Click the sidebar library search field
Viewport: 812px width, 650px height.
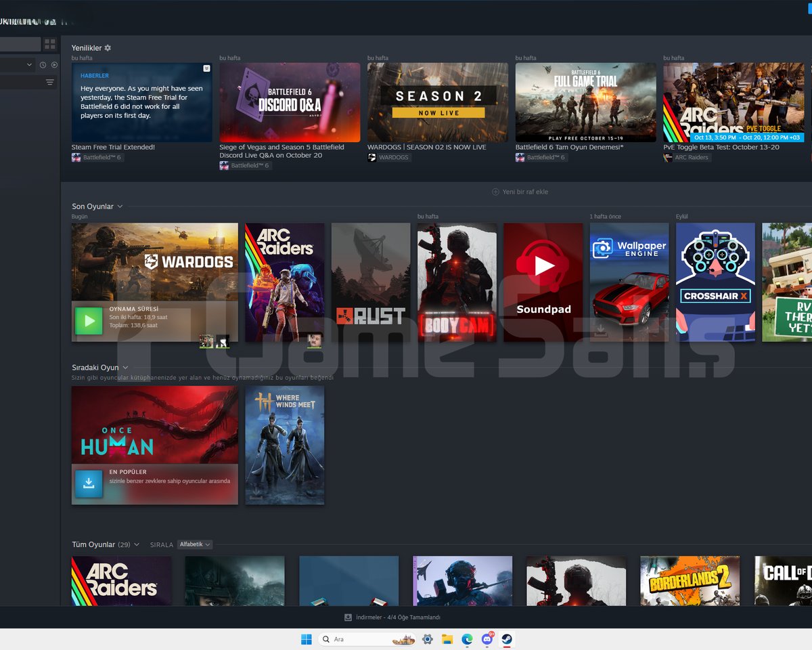[20, 44]
